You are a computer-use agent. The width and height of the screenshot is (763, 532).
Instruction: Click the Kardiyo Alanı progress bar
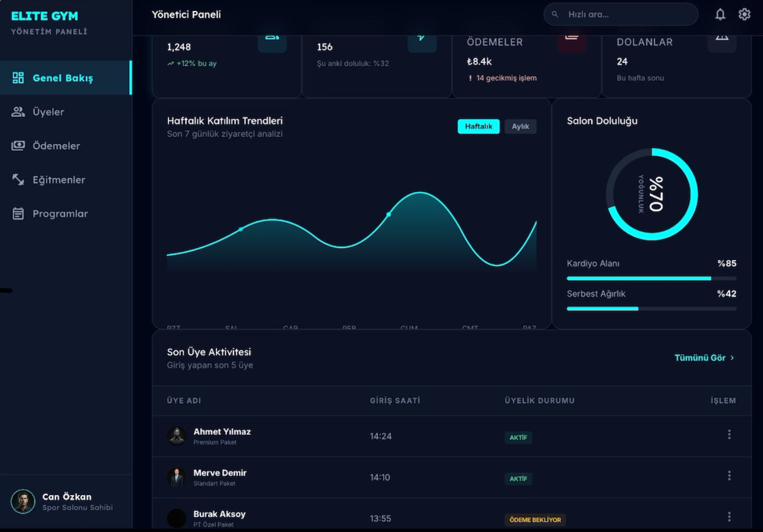tap(651, 279)
